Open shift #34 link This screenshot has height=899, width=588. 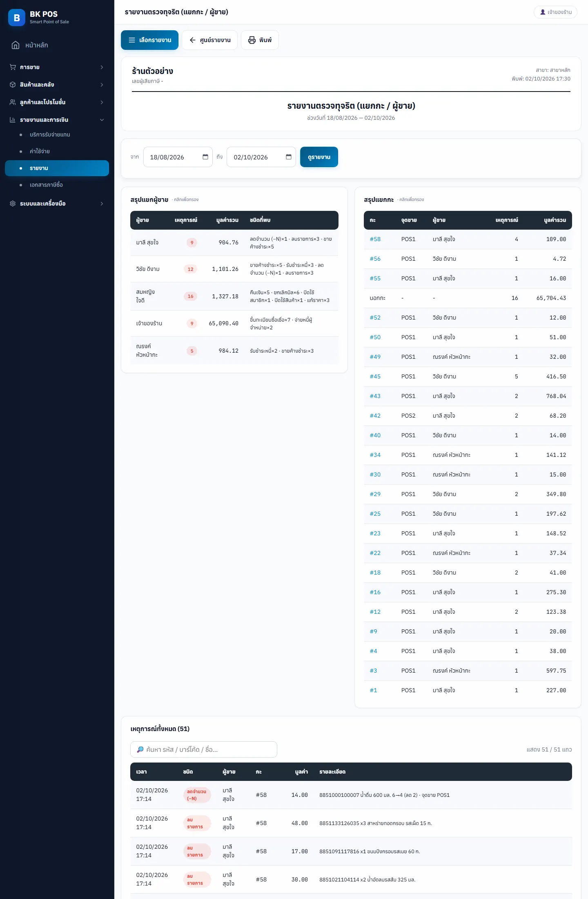point(375,455)
